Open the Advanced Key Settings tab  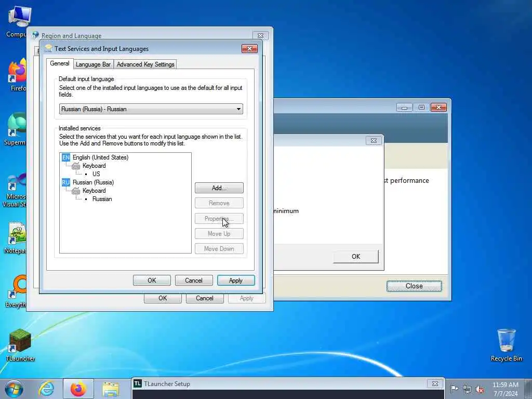[x=145, y=64]
